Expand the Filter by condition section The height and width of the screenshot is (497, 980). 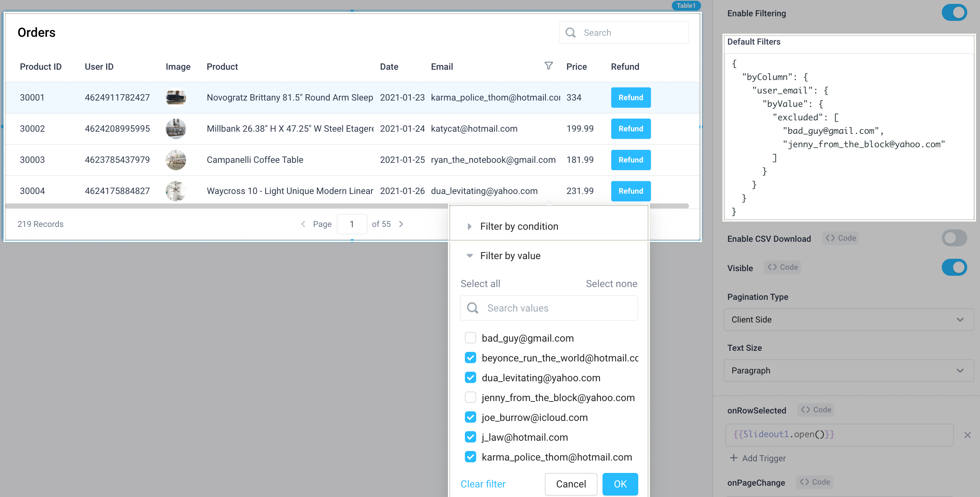coord(469,227)
